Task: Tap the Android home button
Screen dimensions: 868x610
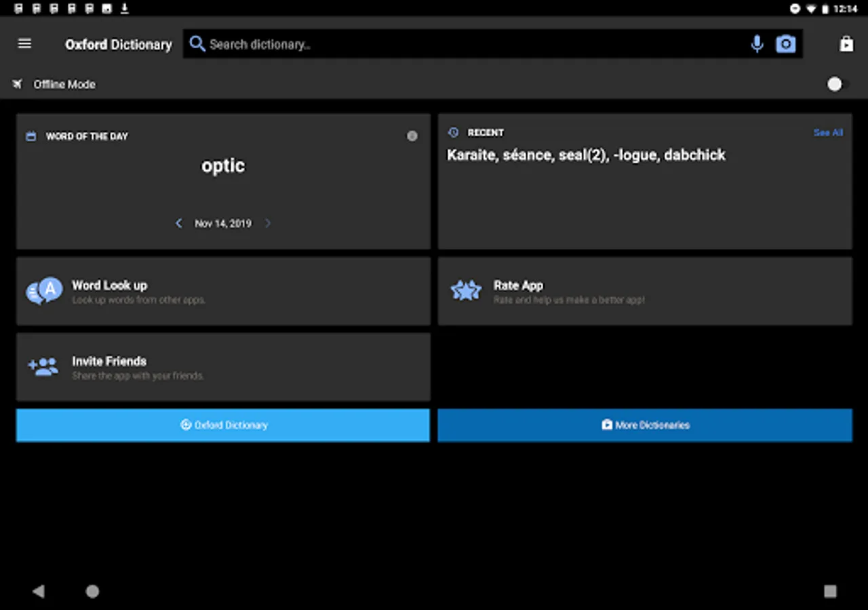Action: click(x=92, y=592)
